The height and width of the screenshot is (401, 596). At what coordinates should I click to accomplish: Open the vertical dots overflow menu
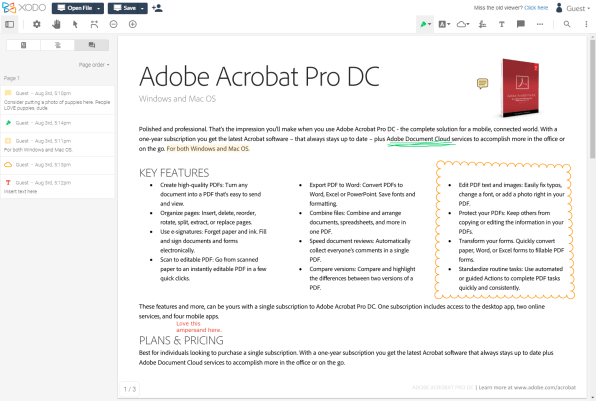click(586, 24)
